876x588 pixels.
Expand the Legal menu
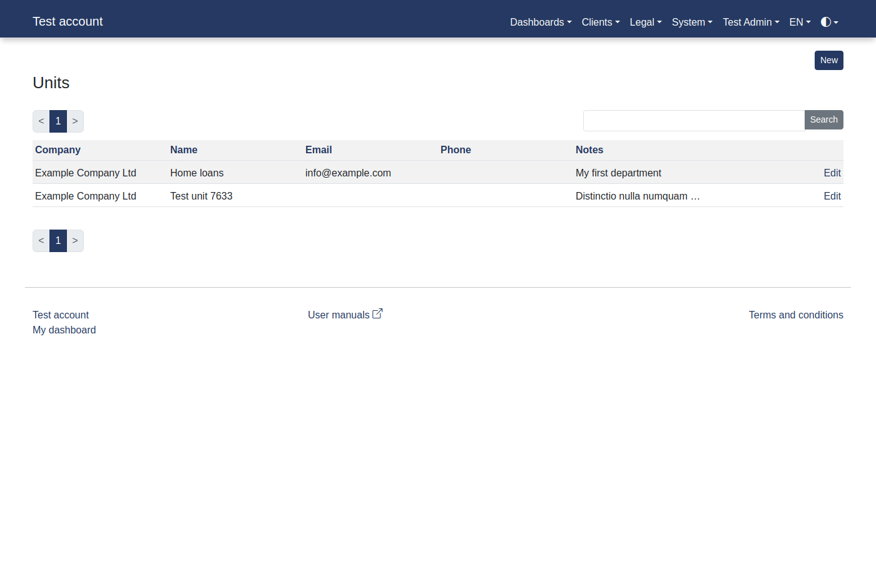click(x=644, y=22)
